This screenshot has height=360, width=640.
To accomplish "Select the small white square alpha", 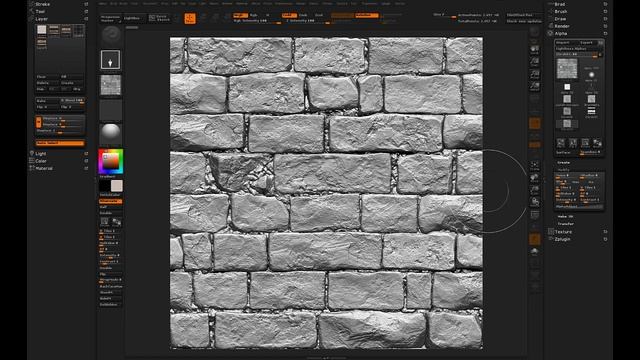I will (x=567, y=87).
